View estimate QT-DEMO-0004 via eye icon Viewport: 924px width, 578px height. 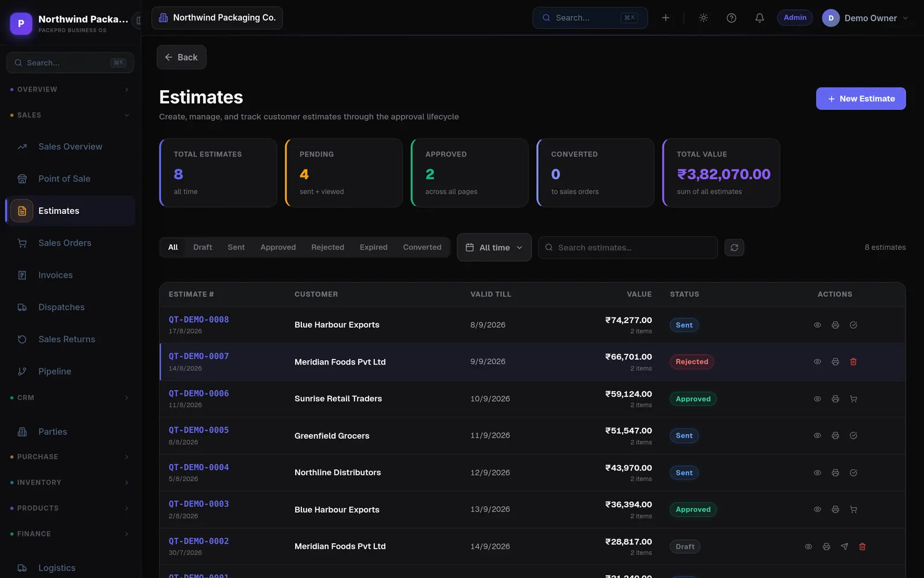pyautogui.click(x=817, y=473)
